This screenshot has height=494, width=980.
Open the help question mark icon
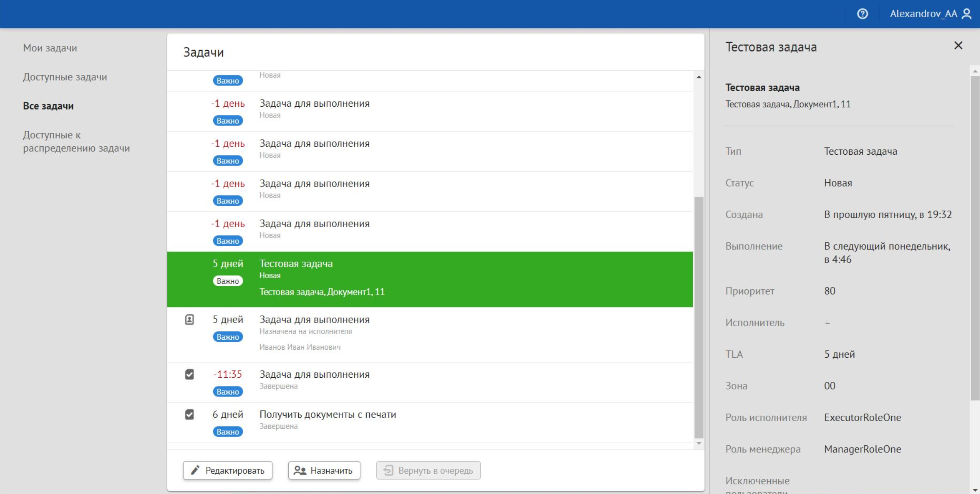click(x=862, y=14)
